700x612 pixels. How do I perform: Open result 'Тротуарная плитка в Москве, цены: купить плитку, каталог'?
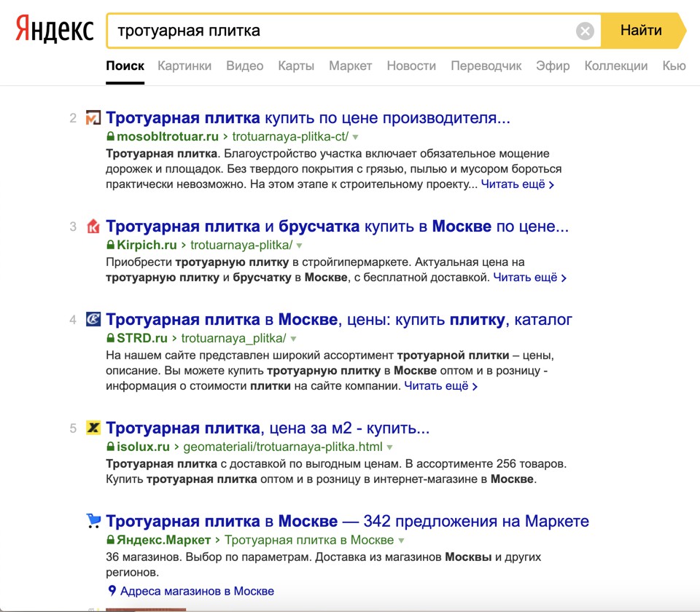pos(339,319)
